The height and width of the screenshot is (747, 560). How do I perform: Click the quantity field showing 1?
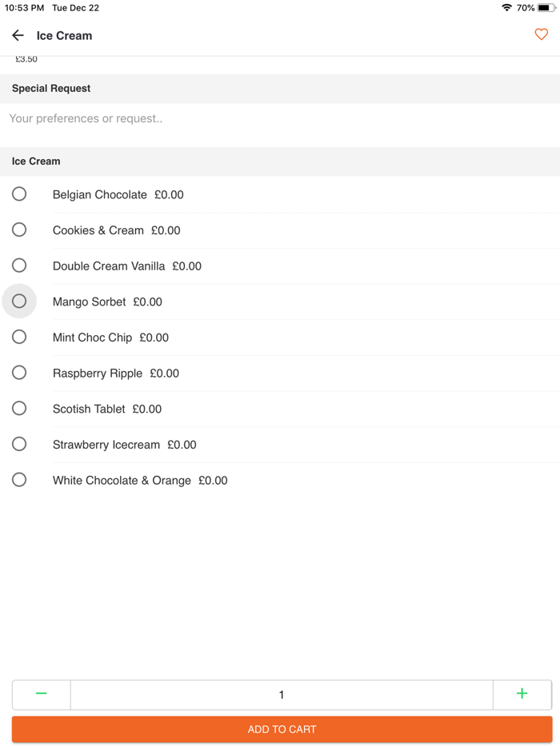coord(282,694)
